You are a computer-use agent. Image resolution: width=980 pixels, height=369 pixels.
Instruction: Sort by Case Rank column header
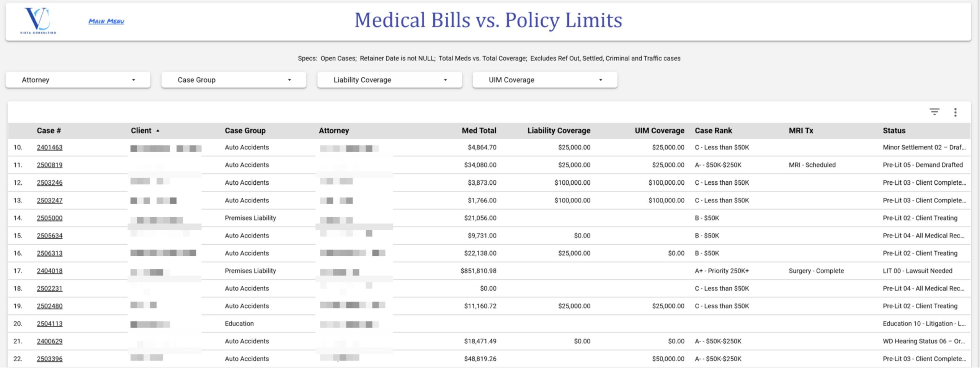713,131
